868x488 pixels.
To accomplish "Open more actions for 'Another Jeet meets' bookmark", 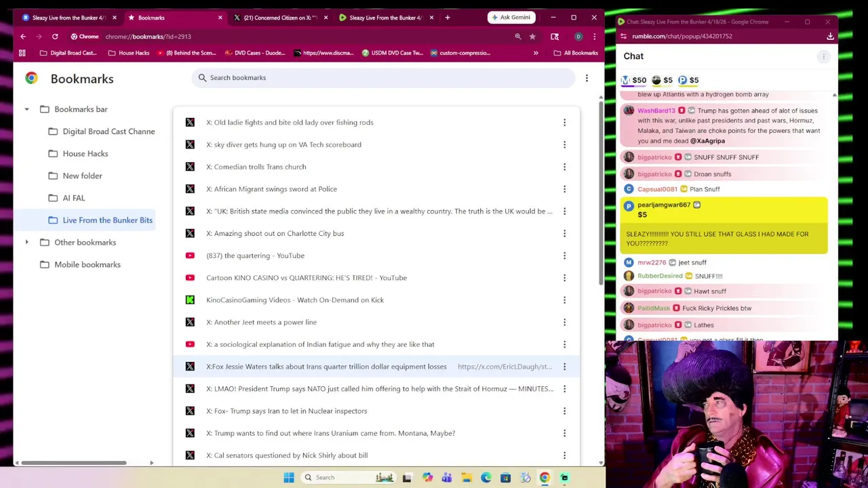I will click(564, 322).
